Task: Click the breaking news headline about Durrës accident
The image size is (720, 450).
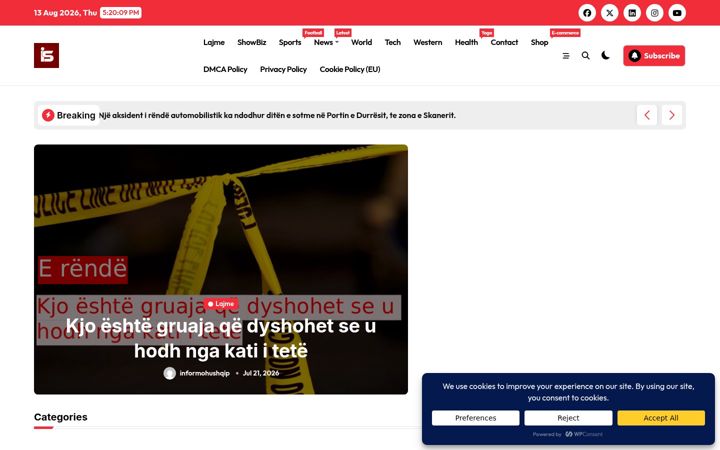Action: click(x=277, y=115)
